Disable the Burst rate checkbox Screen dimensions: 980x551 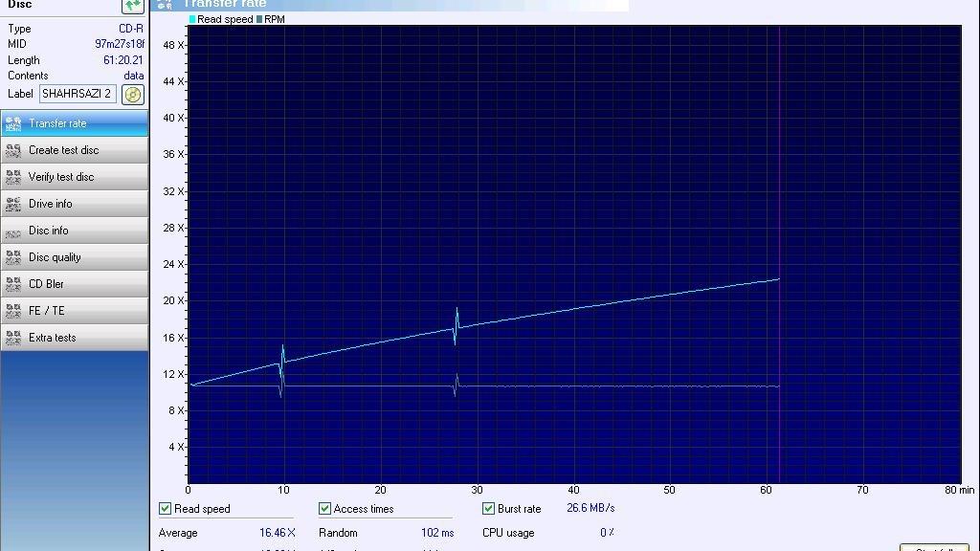click(x=489, y=509)
